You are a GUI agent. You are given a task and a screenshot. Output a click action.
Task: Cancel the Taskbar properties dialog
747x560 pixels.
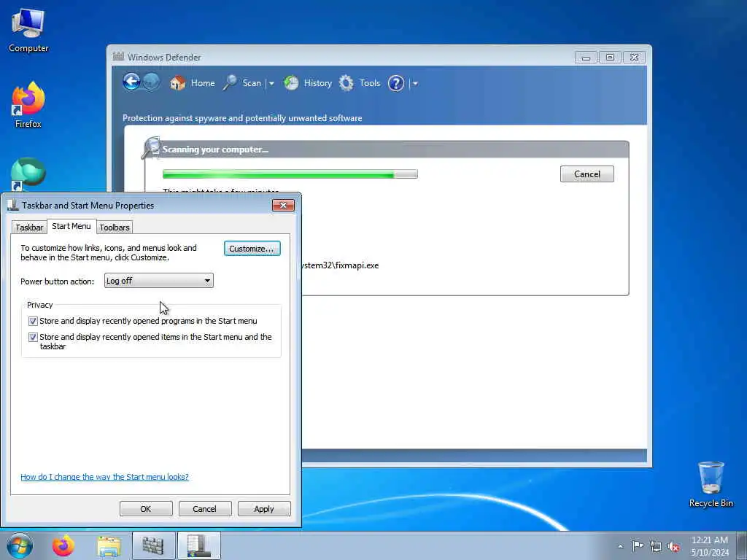coord(204,508)
